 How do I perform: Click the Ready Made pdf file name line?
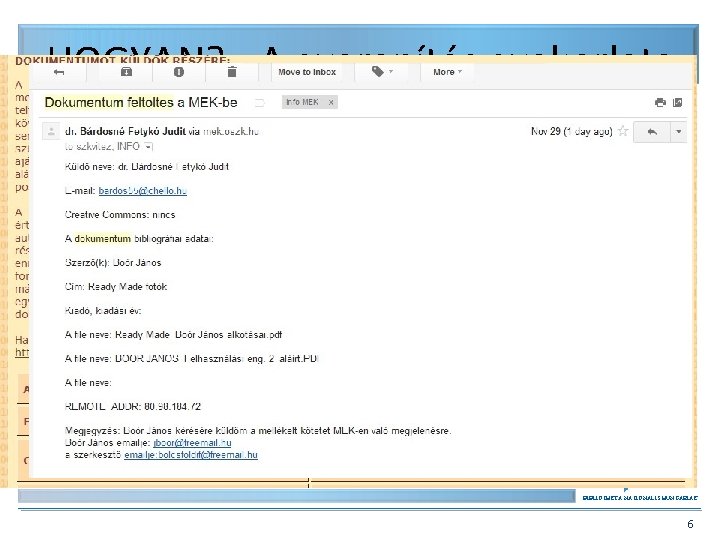point(174,334)
